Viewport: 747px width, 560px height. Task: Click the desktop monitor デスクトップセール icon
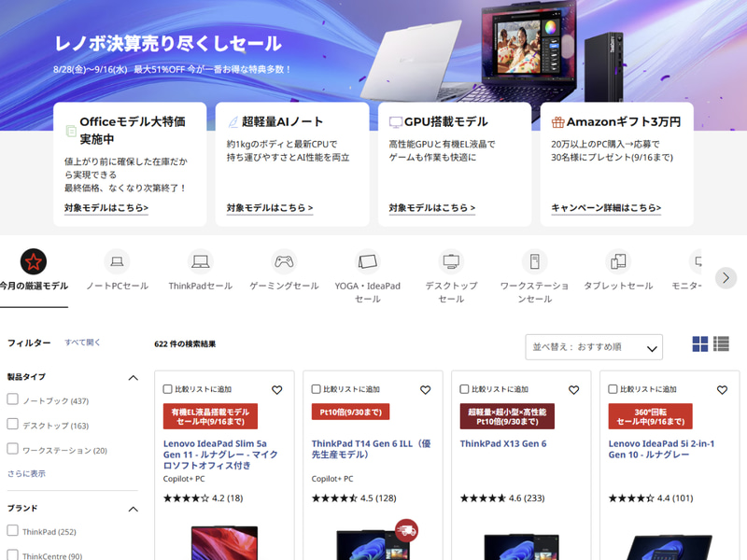[451, 261]
